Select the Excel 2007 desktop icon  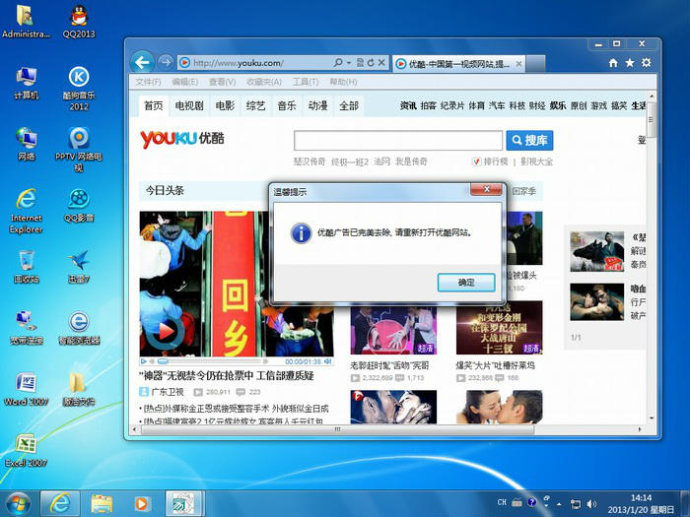[x=26, y=451]
